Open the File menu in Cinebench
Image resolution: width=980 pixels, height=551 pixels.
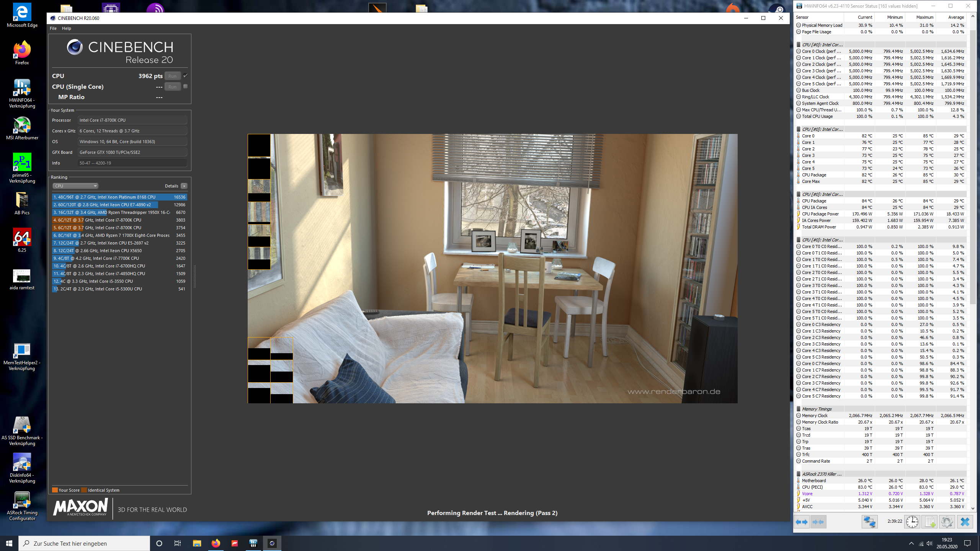click(53, 28)
